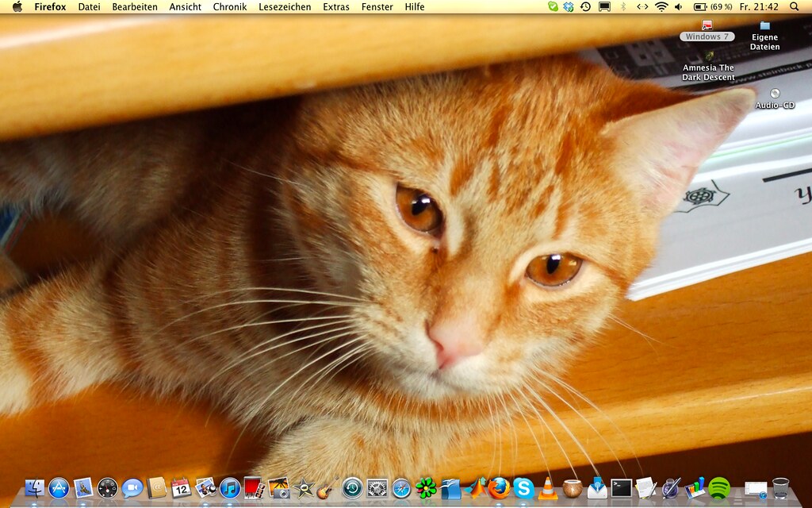The height and width of the screenshot is (508, 812).
Task: Open Dashboard gauge icon in the Dock
Action: tap(108, 488)
